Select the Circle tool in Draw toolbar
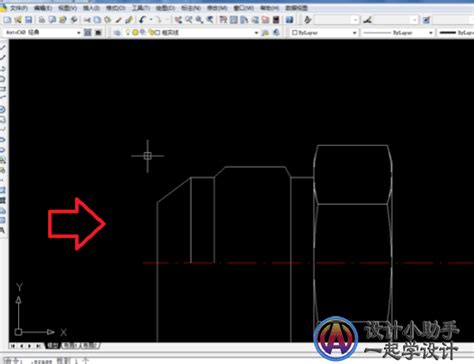Screen dimensions: 474x364 (3, 109)
